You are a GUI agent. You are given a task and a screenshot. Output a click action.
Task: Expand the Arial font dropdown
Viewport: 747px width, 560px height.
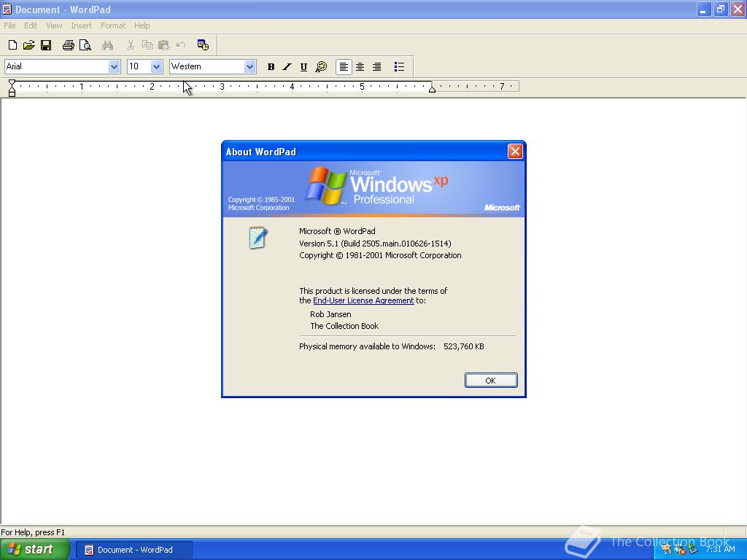(x=114, y=66)
